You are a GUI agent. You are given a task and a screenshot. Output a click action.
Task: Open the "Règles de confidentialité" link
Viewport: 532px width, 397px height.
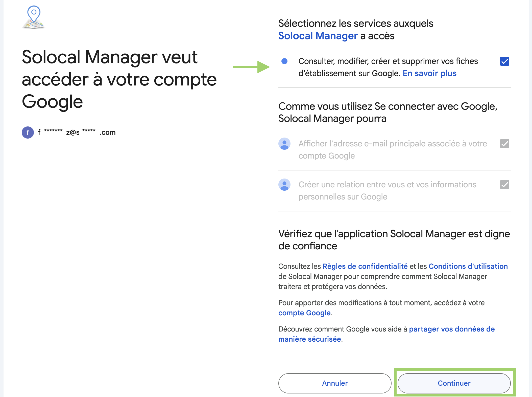coord(365,266)
